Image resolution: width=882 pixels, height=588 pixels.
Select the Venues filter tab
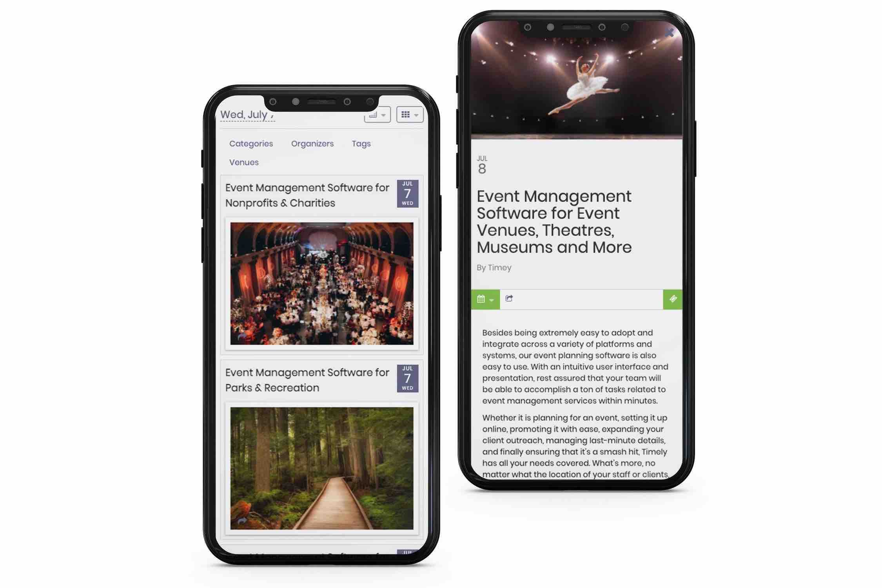pyautogui.click(x=243, y=162)
